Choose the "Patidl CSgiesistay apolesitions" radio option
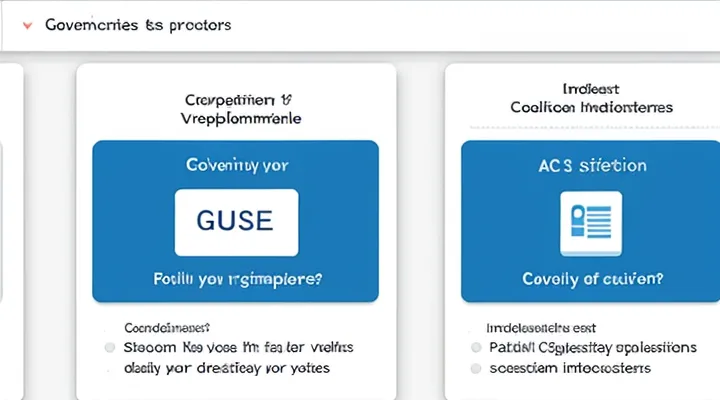Image resolution: width=720 pixels, height=400 pixels. click(475, 347)
